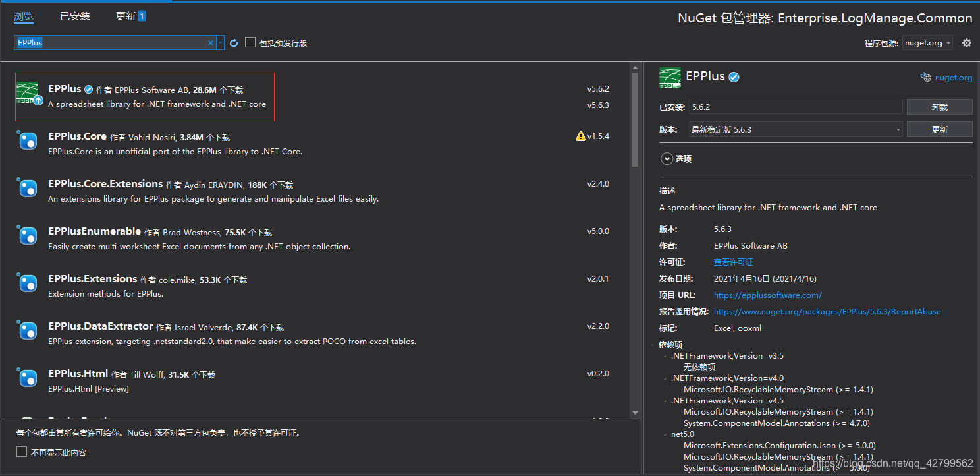Click v1.5.4 version of EPPlus.Core

point(598,136)
